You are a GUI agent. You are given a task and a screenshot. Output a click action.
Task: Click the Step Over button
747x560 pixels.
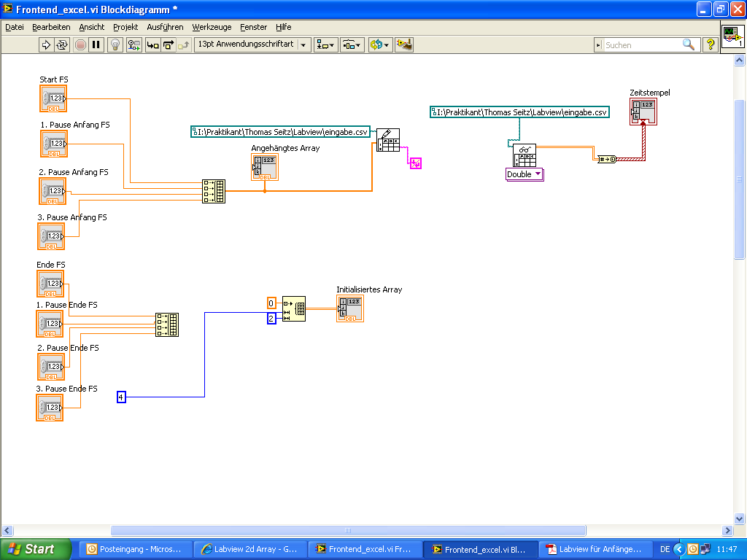click(169, 44)
